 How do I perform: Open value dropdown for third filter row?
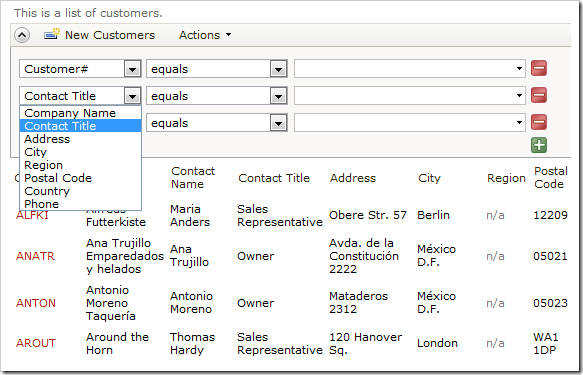coord(519,122)
